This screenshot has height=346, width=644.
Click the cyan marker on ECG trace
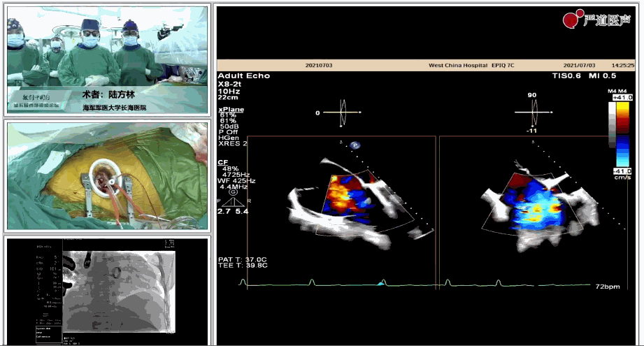coord(380,284)
